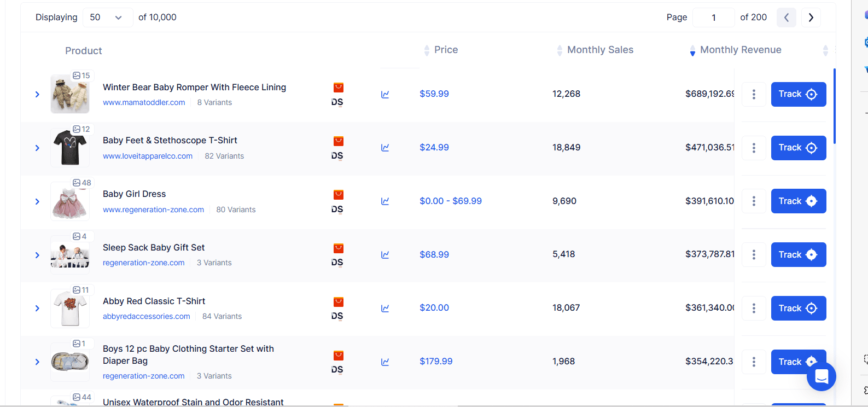Image resolution: width=868 pixels, height=407 pixels.
Task: Click the $0.00 - $69.99 price range
Action: point(451,201)
